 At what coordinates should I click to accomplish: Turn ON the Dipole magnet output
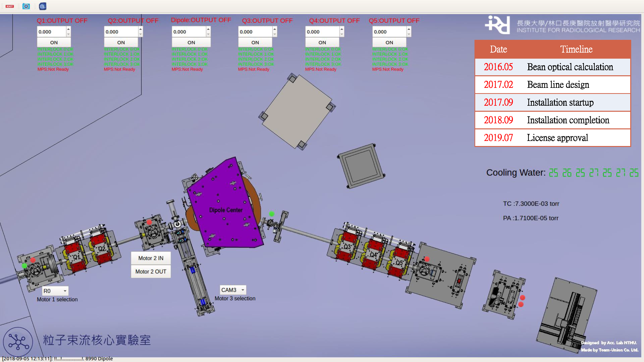191,42
